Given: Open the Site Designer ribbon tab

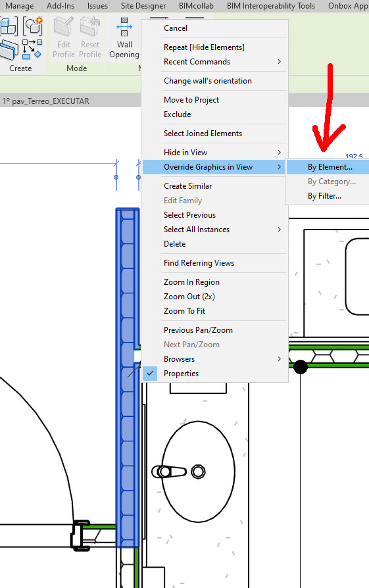Looking at the screenshot, I should (x=143, y=6).
